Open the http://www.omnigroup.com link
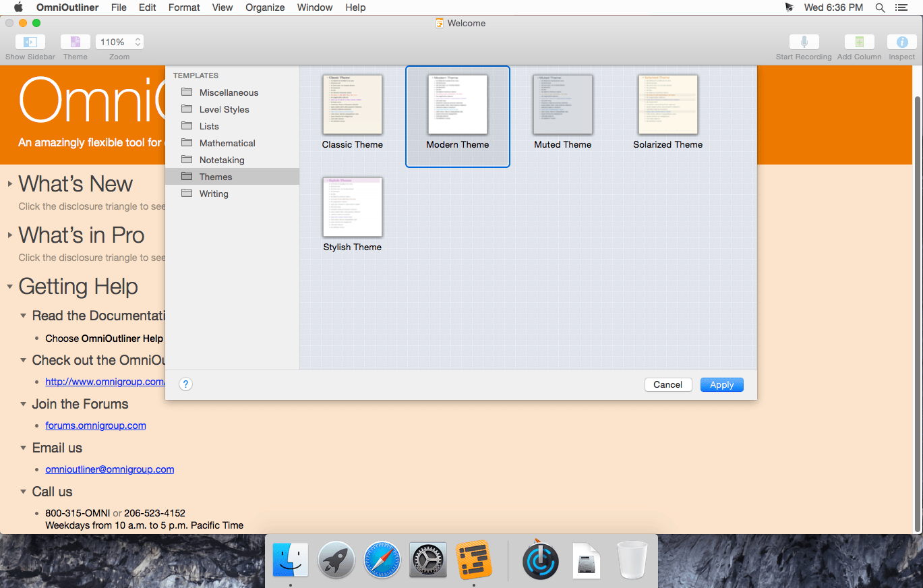The height and width of the screenshot is (588, 923). tap(105, 382)
